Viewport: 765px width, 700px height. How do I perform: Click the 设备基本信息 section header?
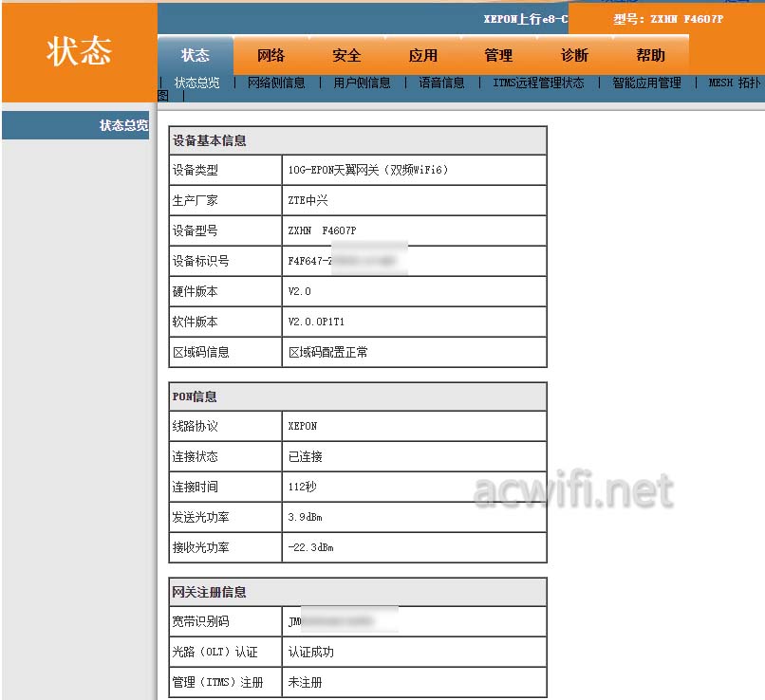[x=358, y=141]
